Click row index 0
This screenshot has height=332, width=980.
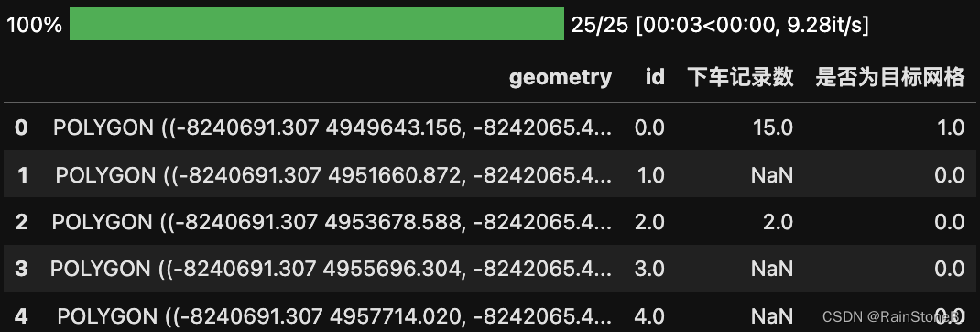click(21, 127)
